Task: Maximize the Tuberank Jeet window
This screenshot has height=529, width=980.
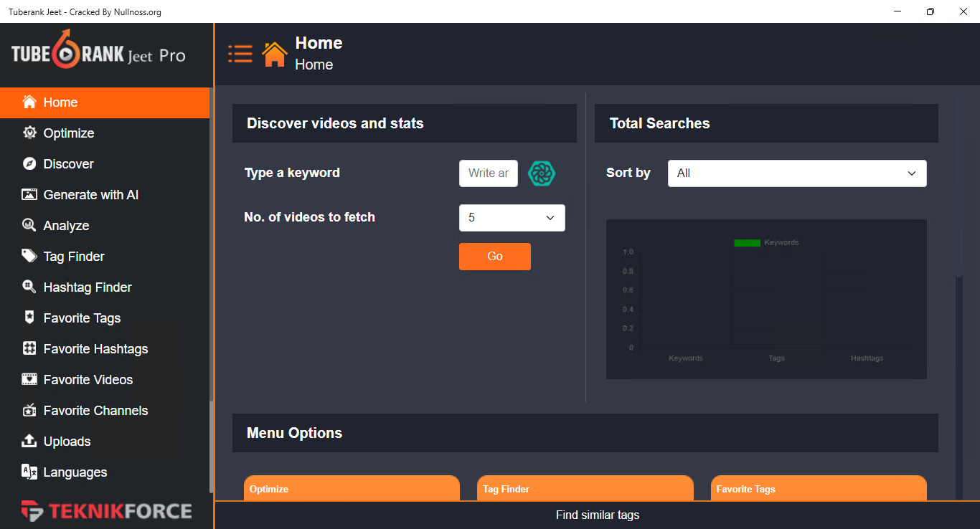Action: (930, 11)
